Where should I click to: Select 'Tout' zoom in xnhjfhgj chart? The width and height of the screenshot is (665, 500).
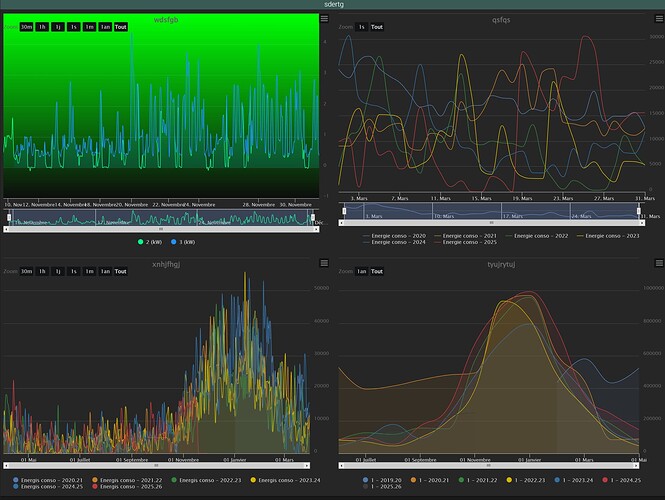point(120,271)
